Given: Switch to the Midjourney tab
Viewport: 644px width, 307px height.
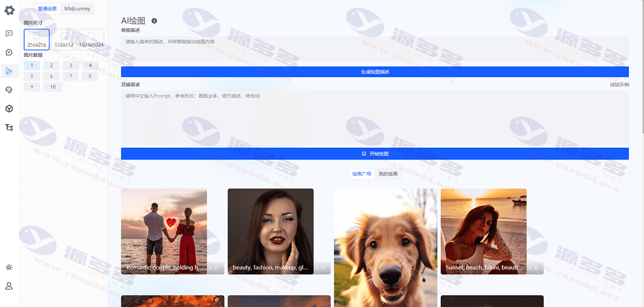Looking at the screenshot, I should pyautogui.click(x=77, y=9).
